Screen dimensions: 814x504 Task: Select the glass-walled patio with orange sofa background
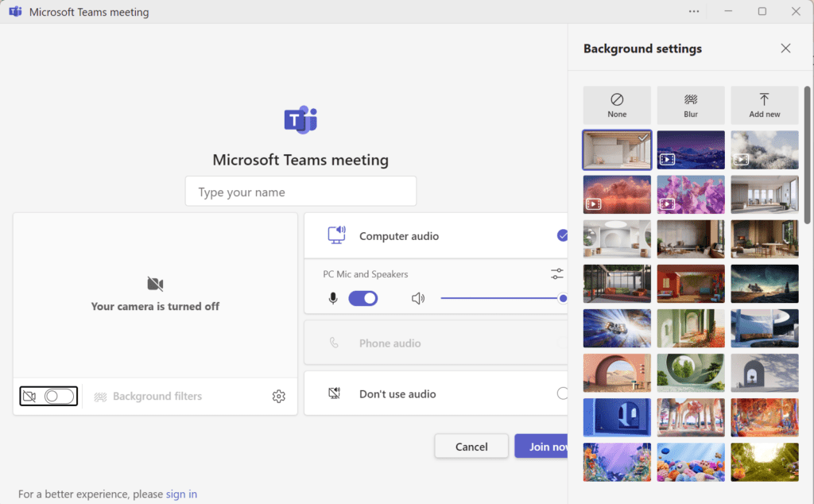click(617, 284)
